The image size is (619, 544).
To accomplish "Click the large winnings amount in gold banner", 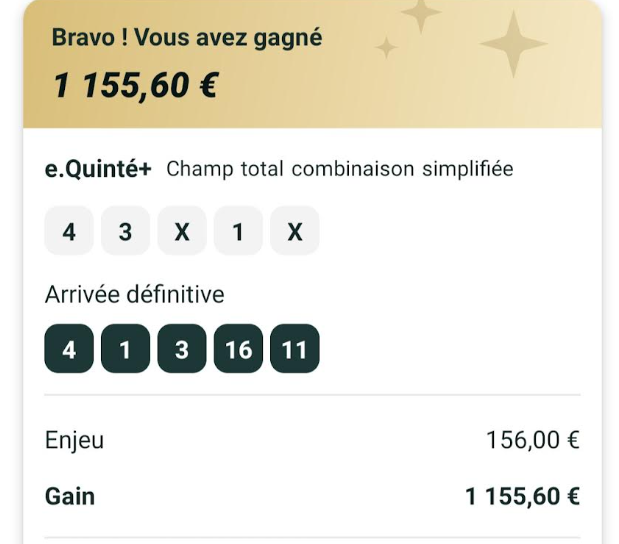I will tap(135, 86).
